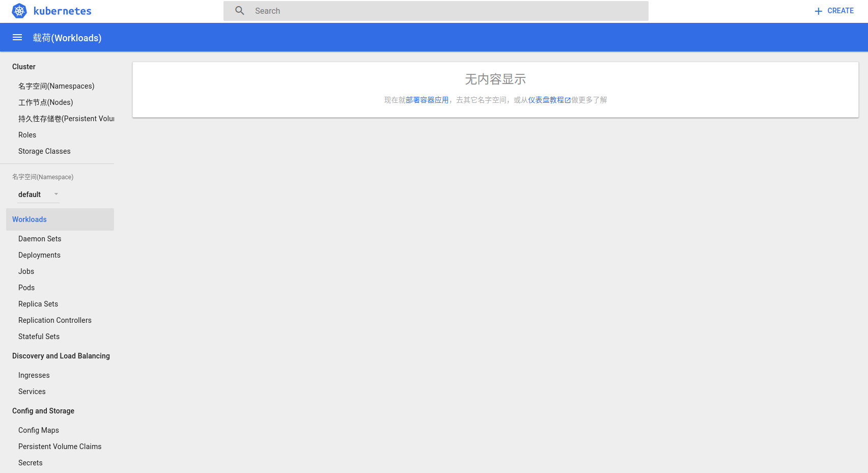Go to Deployments
Screen dimensions: 868x473
39,255
